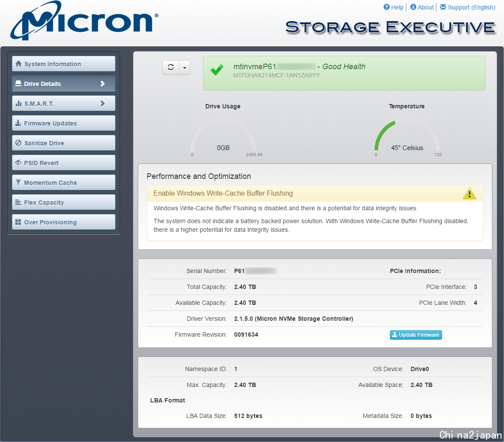Image resolution: width=504 pixels, height=442 pixels.
Task: Click the drive icon beside Drive Details
Action: click(x=19, y=83)
